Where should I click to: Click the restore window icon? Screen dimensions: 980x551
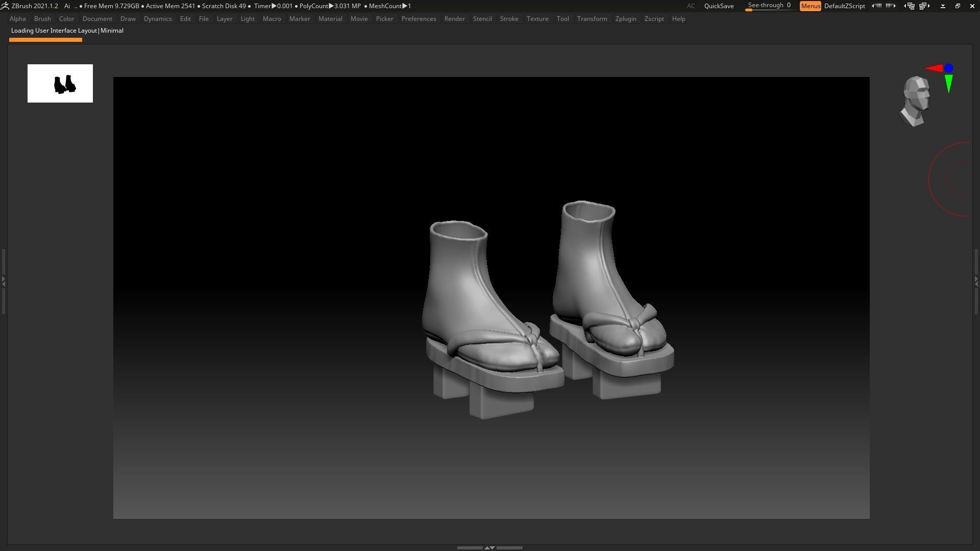[x=958, y=6]
